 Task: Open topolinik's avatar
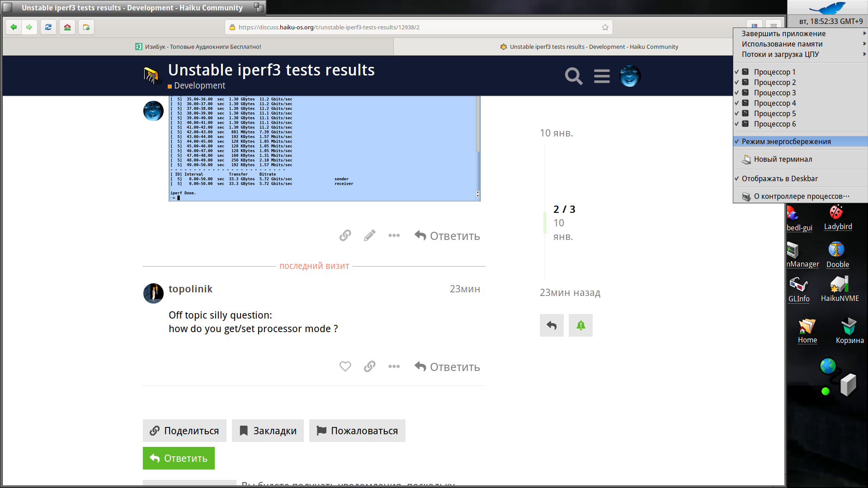point(153,293)
